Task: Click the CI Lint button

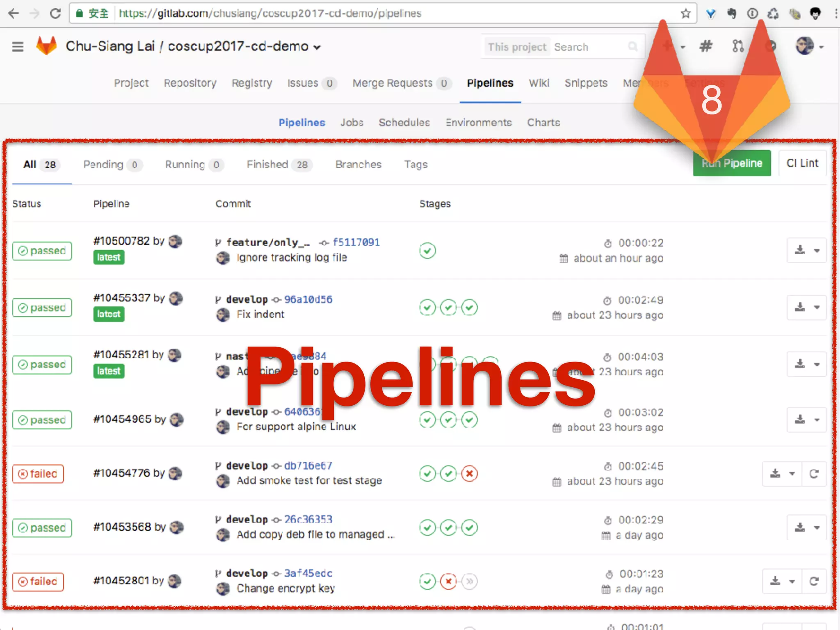Action: tap(802, 163)
